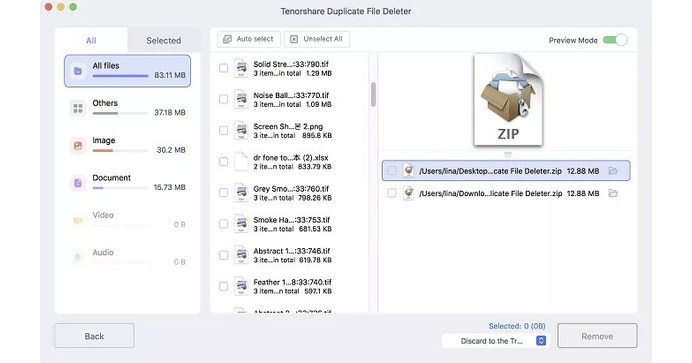Check the Smoke Ha...33:753.tif checkbox

coord(224,224)
